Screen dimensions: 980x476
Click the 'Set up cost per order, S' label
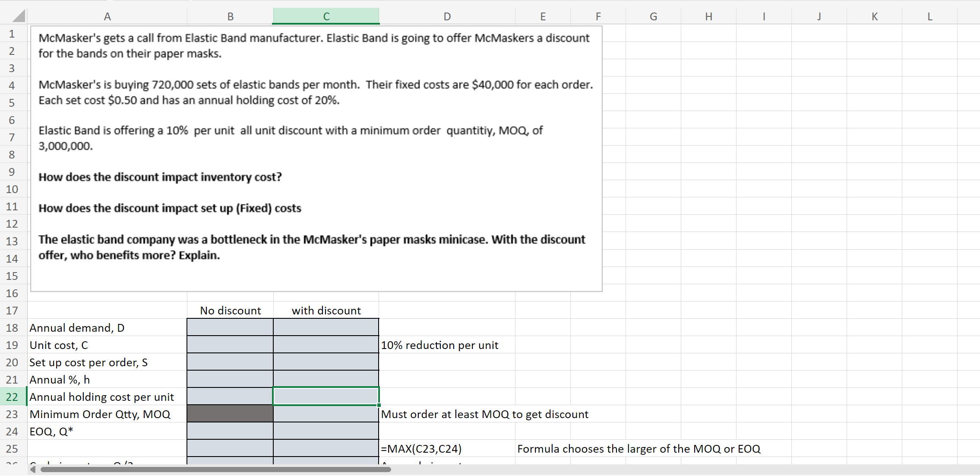tap(89, 362)
